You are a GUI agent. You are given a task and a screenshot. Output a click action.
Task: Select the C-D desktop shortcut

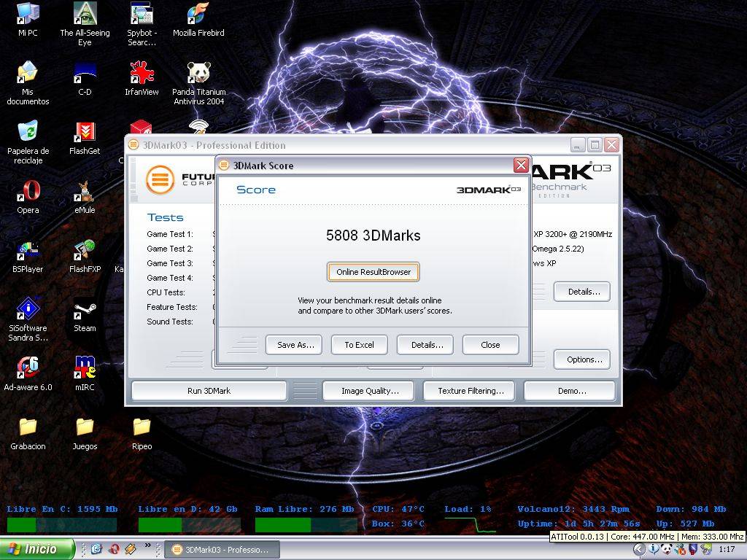tap(85, 78)
